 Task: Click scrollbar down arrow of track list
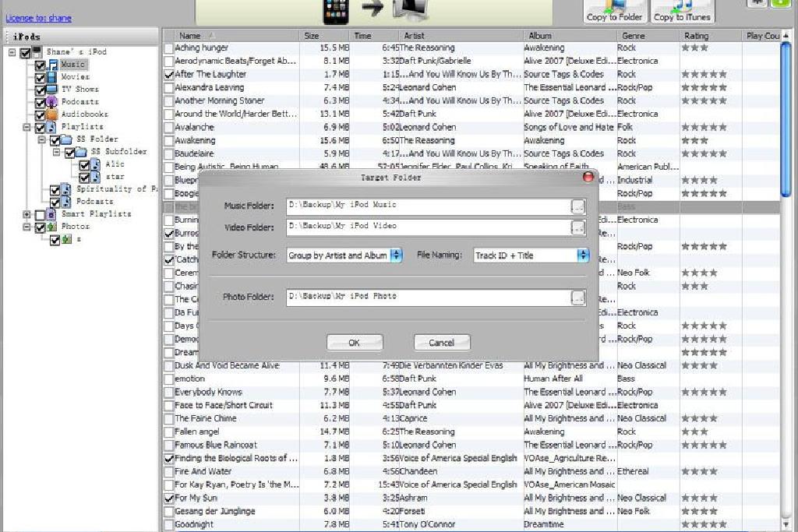pyautogui.click(x=786, y=524)
